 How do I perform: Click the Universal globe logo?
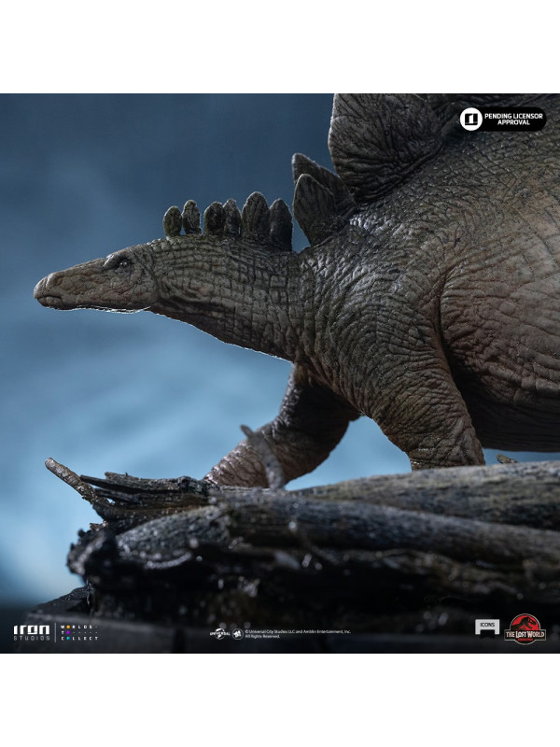click(x=220, y=634)
